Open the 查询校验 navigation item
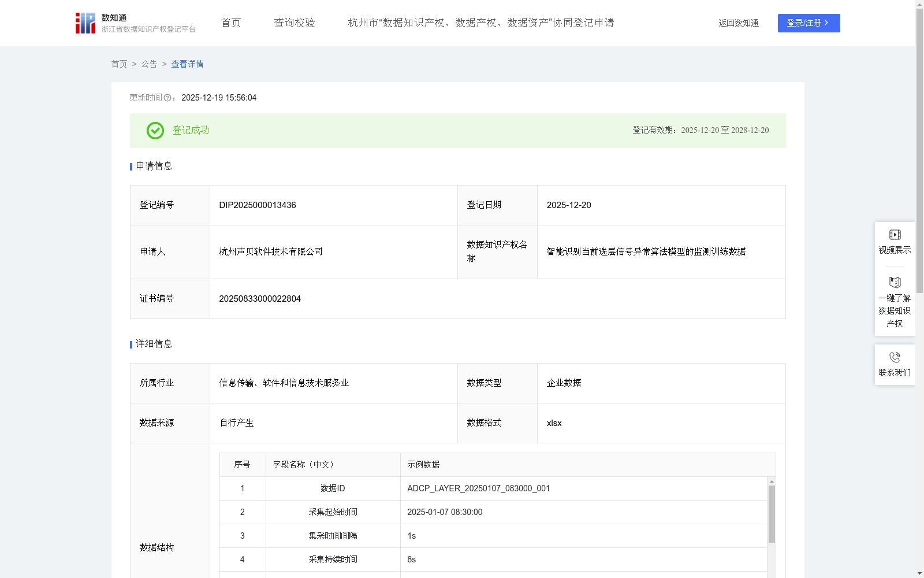924x578 pixels. [295, 23]
